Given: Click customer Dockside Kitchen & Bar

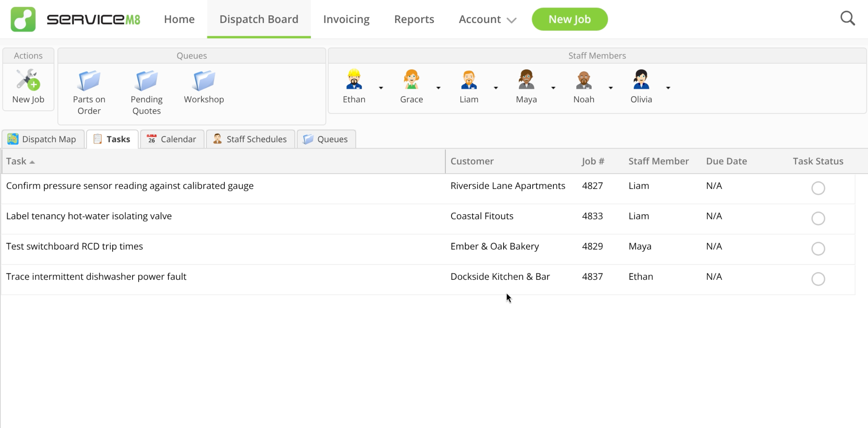Looking at the screenshot, I should pyautogui.click(x=500, y=277).
